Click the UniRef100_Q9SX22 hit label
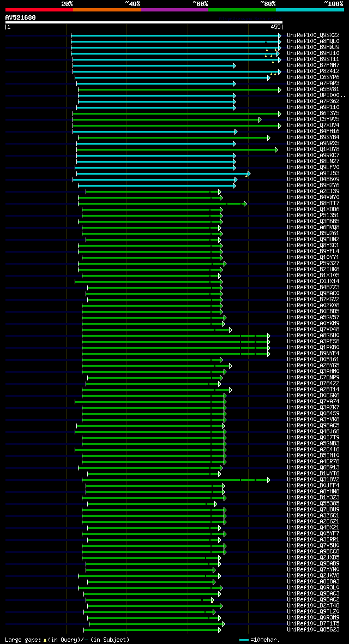The height and width of the screenshot is (644, 349). coord(313,35)
